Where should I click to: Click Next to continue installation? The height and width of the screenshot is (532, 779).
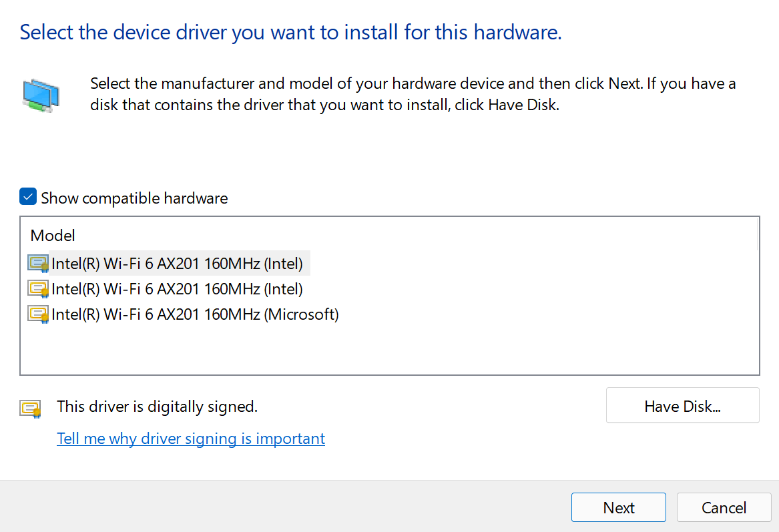point(619,507)
